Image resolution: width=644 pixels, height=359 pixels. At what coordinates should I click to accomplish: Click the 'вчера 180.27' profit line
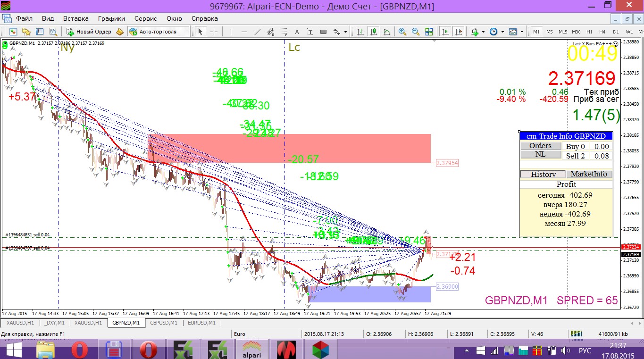click(x=565, y=204)
